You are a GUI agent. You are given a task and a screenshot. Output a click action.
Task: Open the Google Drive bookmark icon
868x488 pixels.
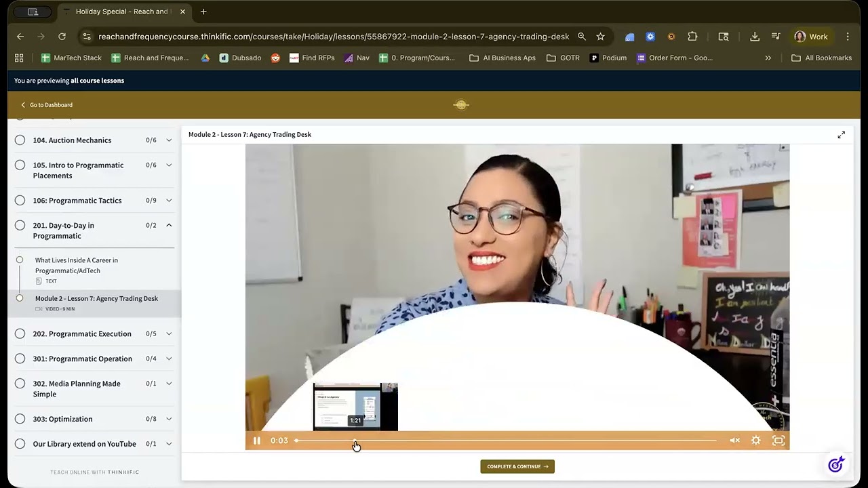[205, 58]
